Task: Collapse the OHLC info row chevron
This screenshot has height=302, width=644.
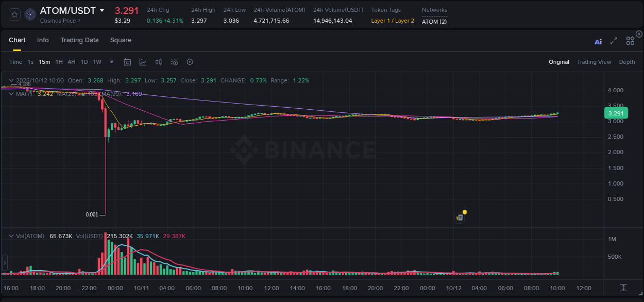Action: tap(11, 80)
